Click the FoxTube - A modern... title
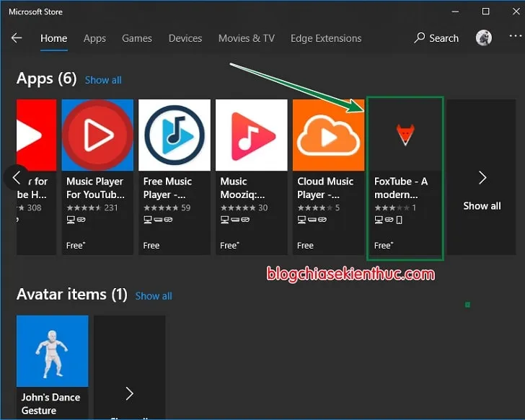525x420 pixels. coord(401,188)
